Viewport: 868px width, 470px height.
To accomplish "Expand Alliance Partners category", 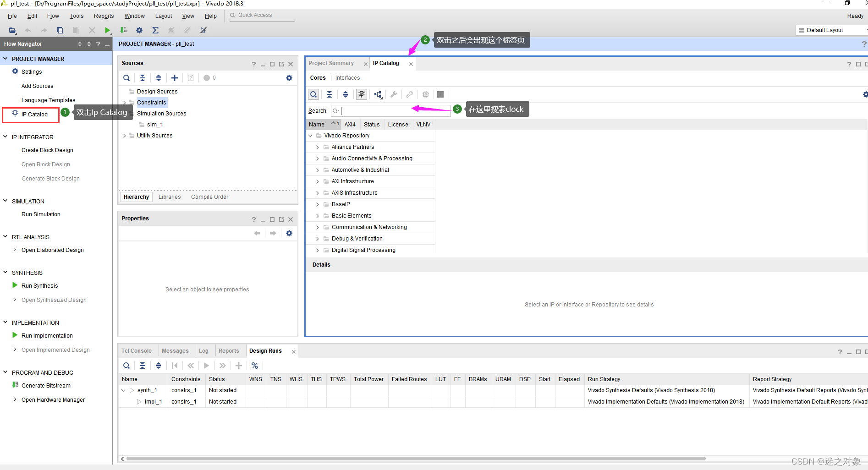I will point(318,147).
